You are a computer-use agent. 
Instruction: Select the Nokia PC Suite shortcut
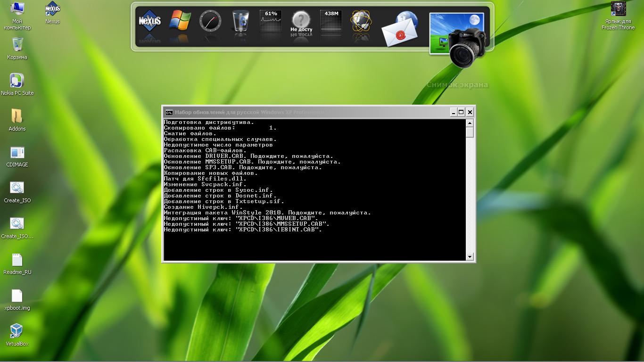coord(17,81)
